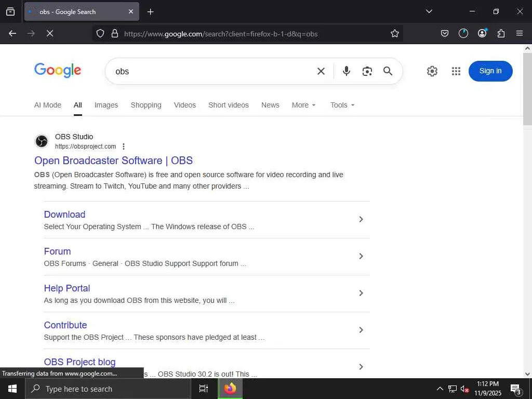532x399 pixels.
Task: Open Firefox View tab list icon
Action: [x=10, y=11]
